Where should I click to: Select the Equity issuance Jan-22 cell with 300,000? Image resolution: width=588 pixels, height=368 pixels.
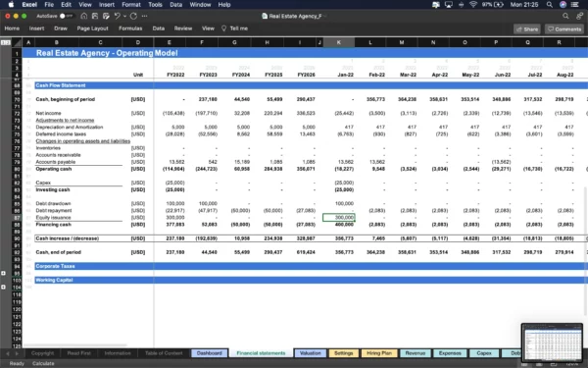tap(339, 218)
